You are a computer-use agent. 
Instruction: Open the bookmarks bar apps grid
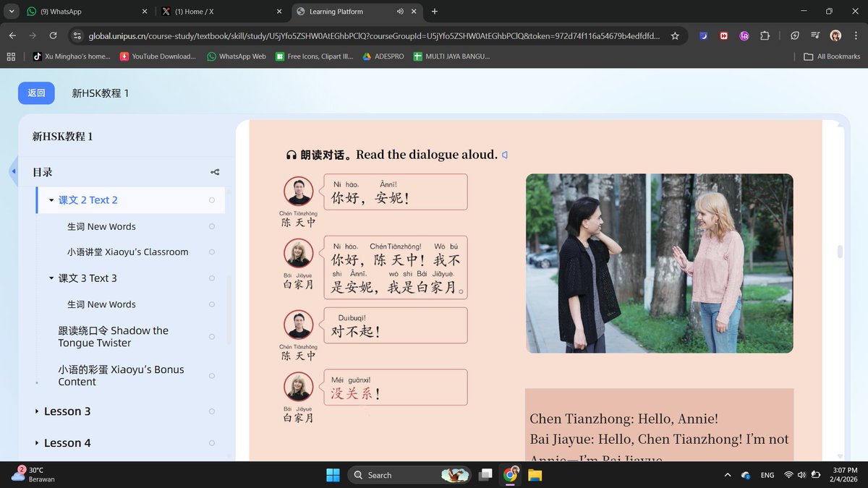coord(11,56)
